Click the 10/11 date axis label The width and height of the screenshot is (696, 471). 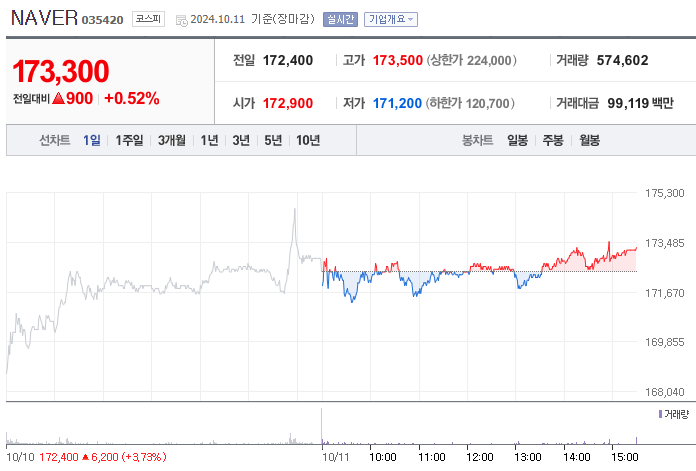[336, 457]
